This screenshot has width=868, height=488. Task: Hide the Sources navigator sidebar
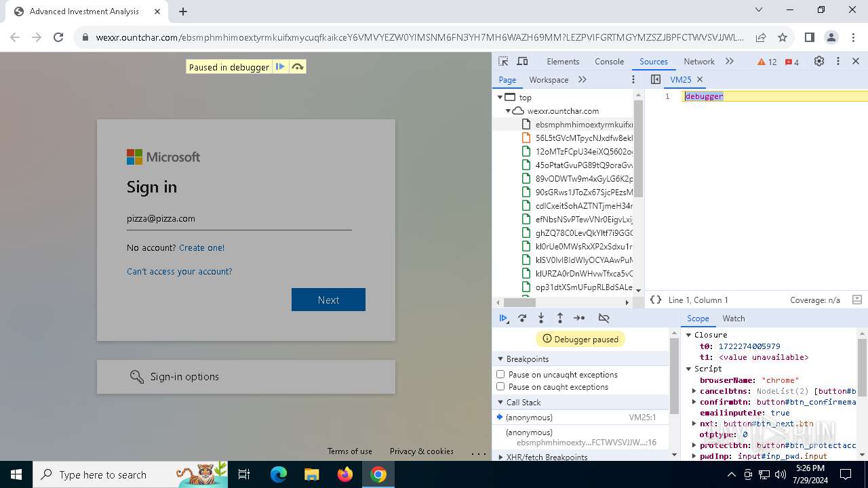pos(655,79)
